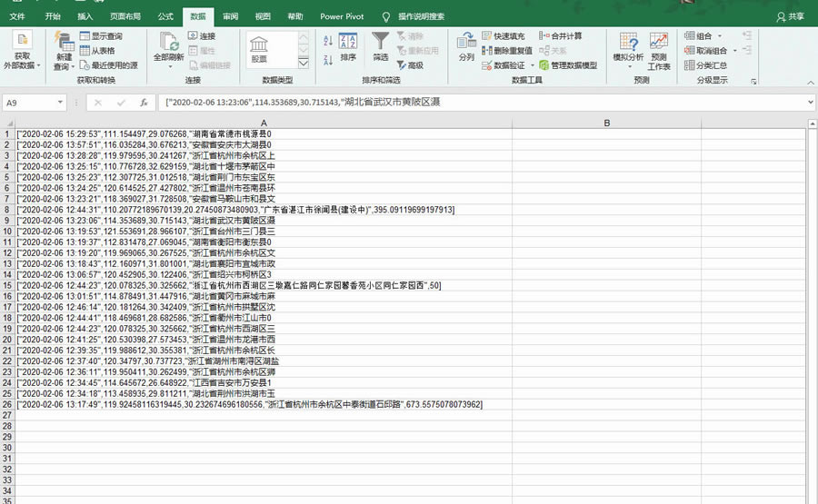The height and width of the screenshot is (504, 818).
Task: Switch to the 公式 tab
Action: (165, 16)
